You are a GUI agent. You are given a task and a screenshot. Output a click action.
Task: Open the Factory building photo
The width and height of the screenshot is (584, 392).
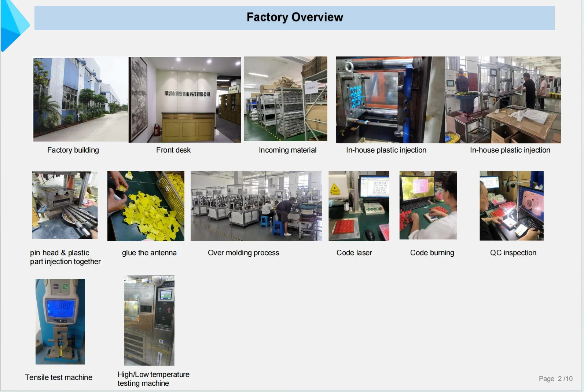coord(81,99)
